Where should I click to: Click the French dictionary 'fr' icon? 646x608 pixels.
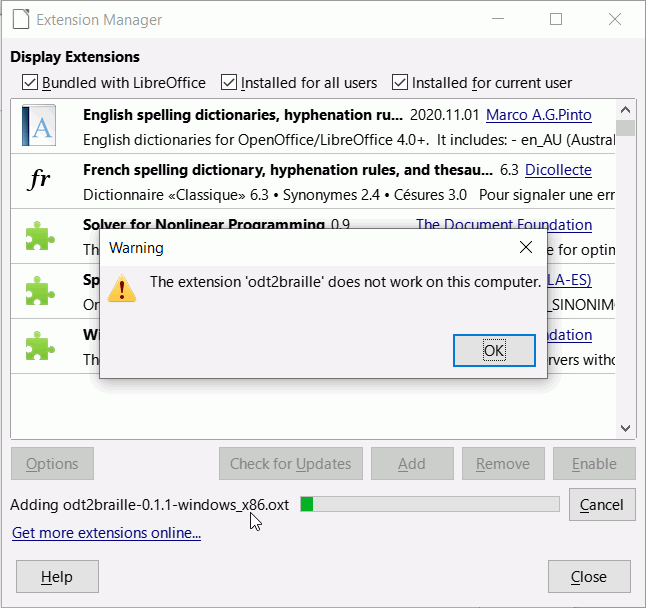40,180
